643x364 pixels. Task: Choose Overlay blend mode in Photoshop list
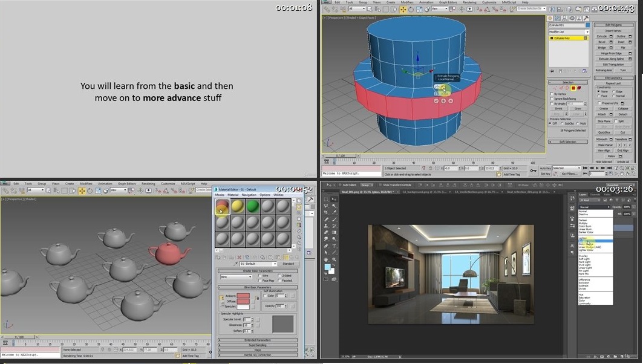(583, 256)
